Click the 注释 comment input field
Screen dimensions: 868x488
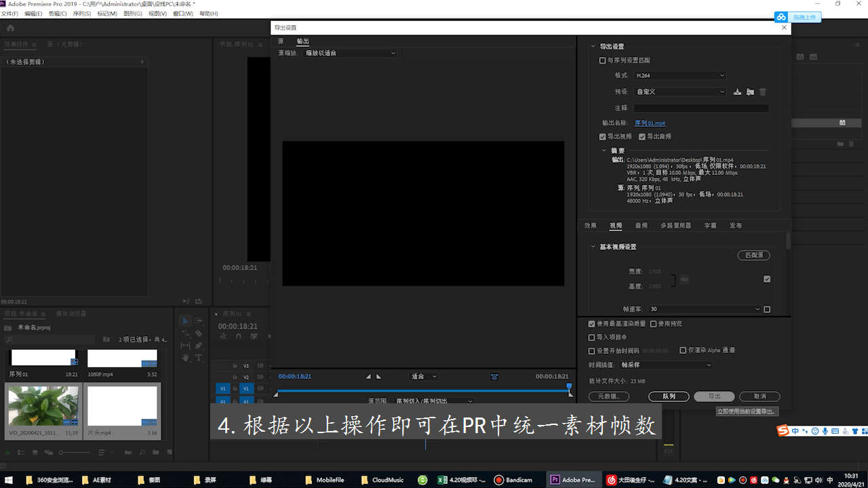[701, 108]
